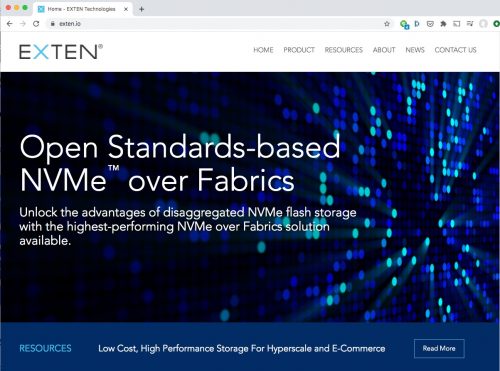Screen dimensions: 500x371
Task: Open the Pocket extension icon
Action: pyautogui.click(x=430, y=24)
